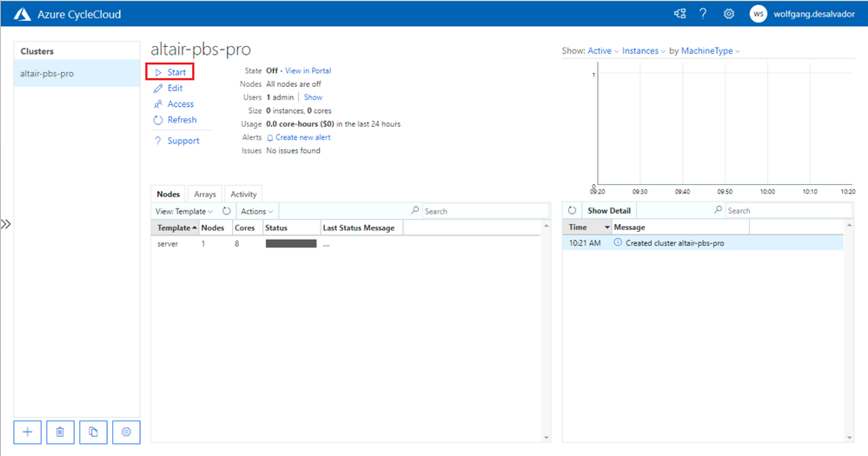Show the cluster users list

pyautogui.click(x=313, y=96)
